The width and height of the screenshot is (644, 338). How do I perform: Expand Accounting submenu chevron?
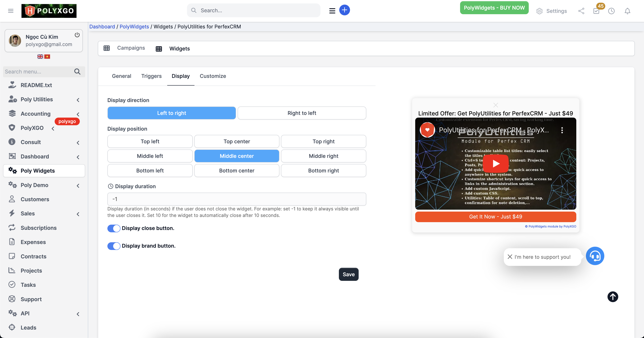point(78,114)
